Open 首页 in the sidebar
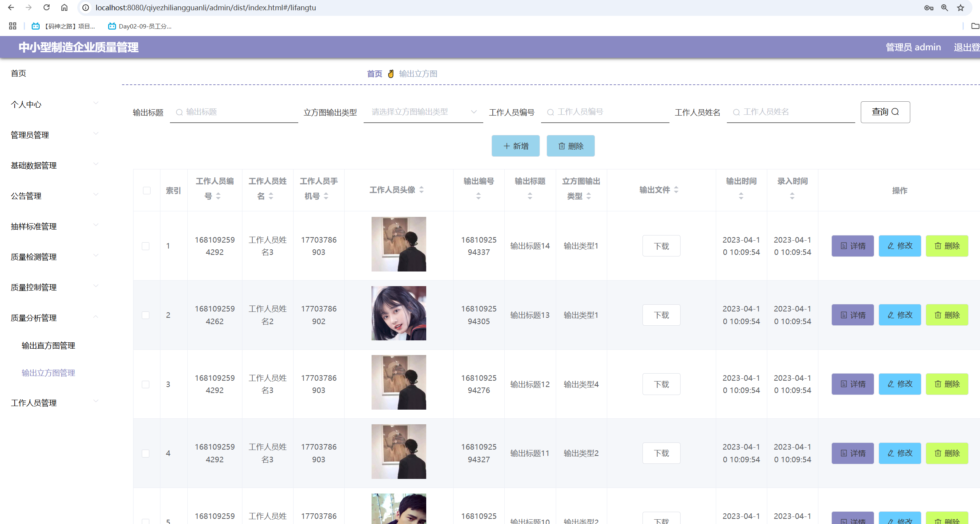 pos(19,73)
